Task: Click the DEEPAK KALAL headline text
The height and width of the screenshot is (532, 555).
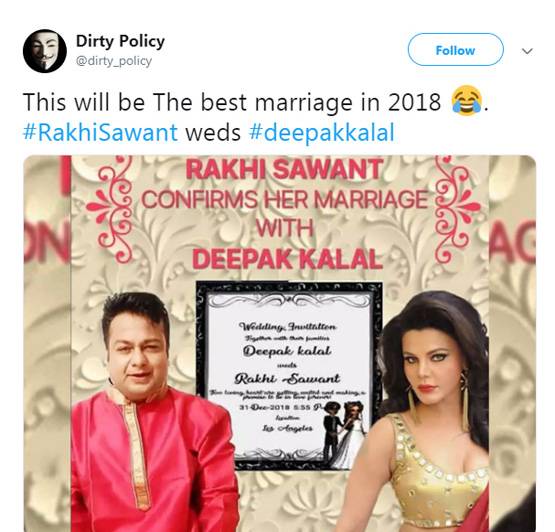Action: point(287,259)
